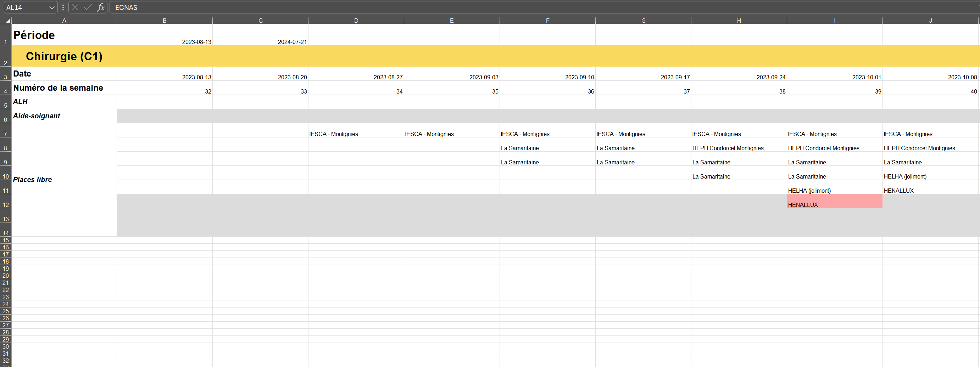Select column J header

pos(931,21)
